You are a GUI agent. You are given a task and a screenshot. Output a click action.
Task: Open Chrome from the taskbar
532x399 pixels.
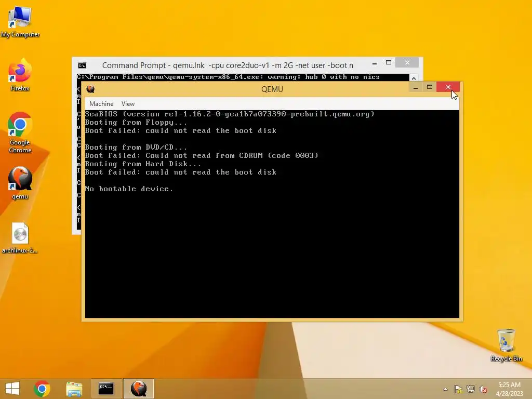[42, 389]
